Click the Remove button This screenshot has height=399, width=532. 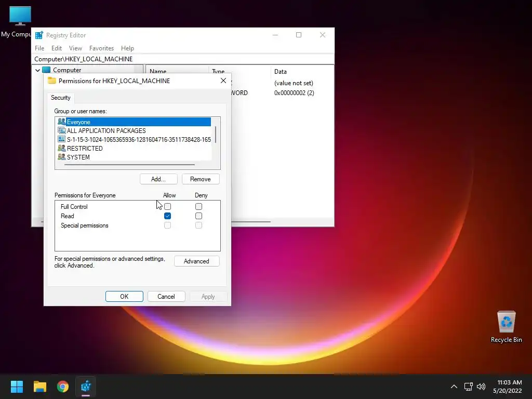(x=201, y=179)
